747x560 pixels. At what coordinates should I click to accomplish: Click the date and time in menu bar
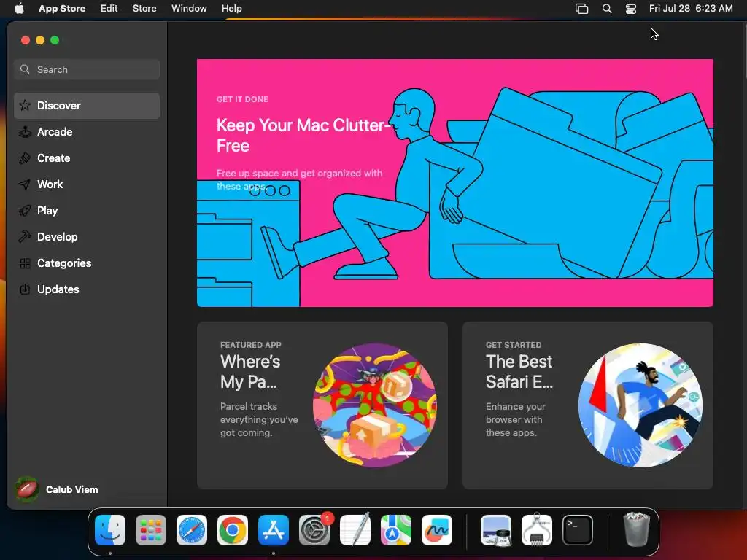pos(691,9)
